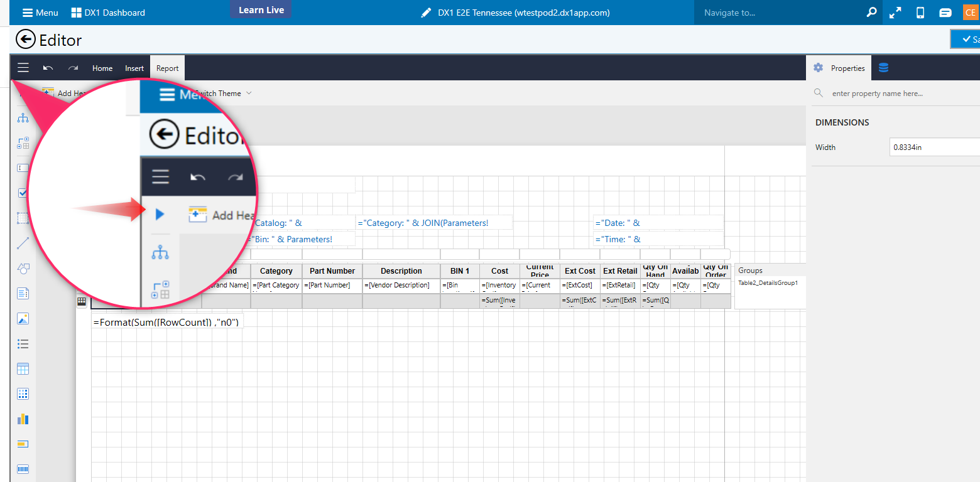The image size is (980, 482).
Task: Select the Category header cell
Action: 276,271
